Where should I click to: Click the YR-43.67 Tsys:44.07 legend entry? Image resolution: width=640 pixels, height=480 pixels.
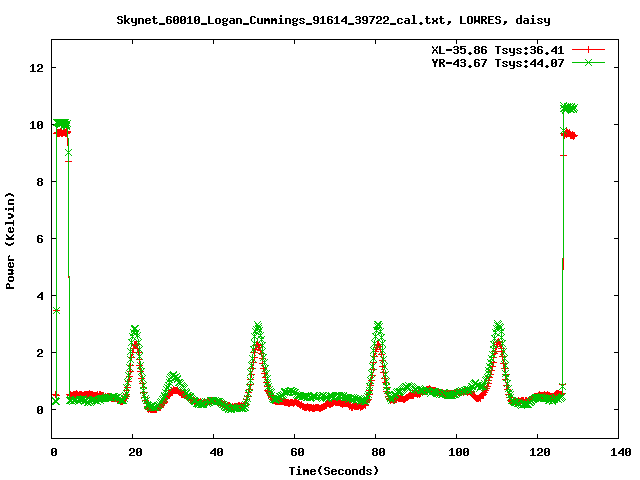point(498,63)
